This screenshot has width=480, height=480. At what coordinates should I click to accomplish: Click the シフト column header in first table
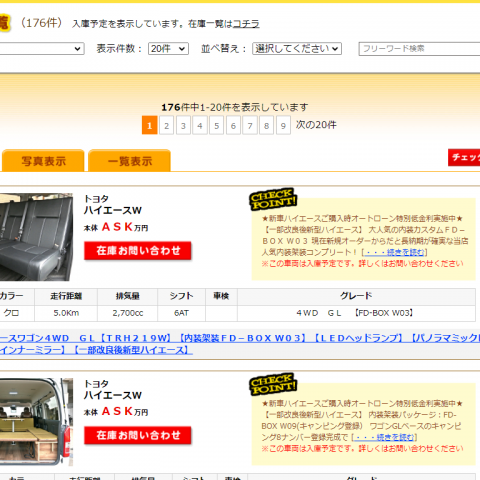181,296
